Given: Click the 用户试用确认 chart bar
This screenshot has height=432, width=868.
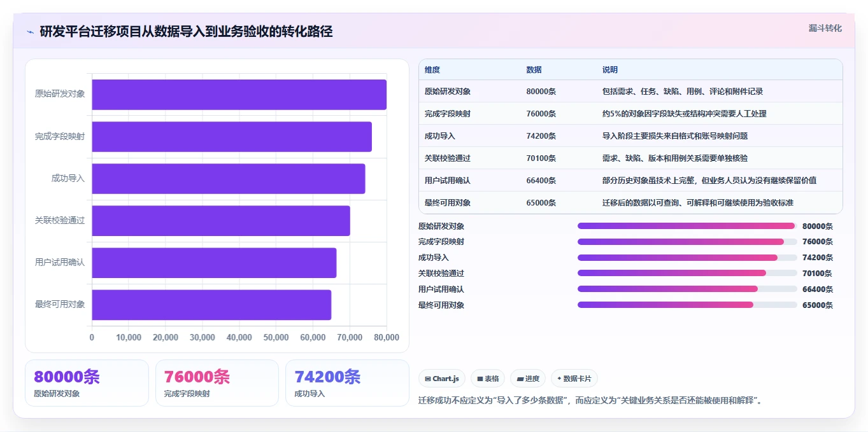Looking at the screenshot, I should click(214, 262).
